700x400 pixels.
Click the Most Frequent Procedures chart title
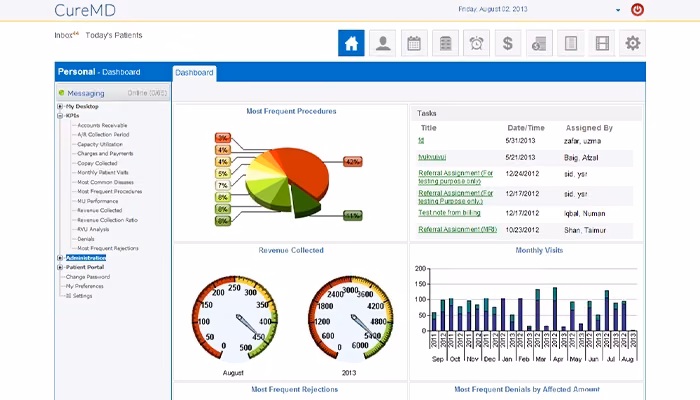(291, 111)
